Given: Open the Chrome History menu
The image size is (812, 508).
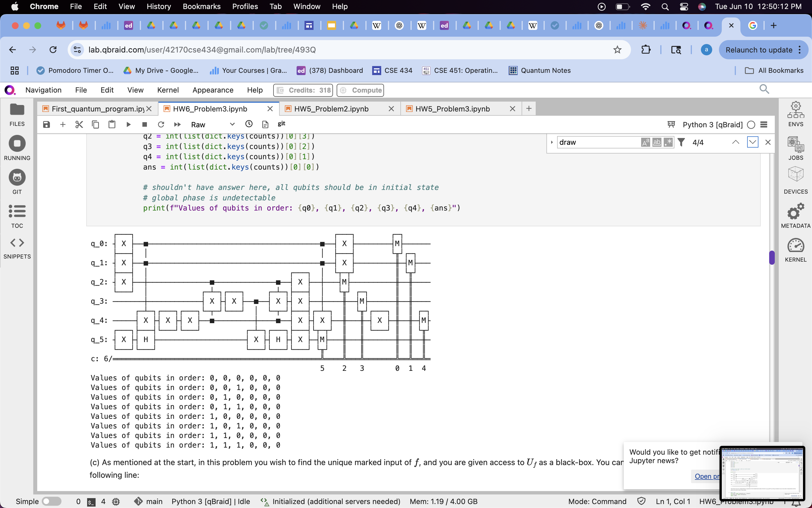Looking at the screenshot, I should coord(159,6).
